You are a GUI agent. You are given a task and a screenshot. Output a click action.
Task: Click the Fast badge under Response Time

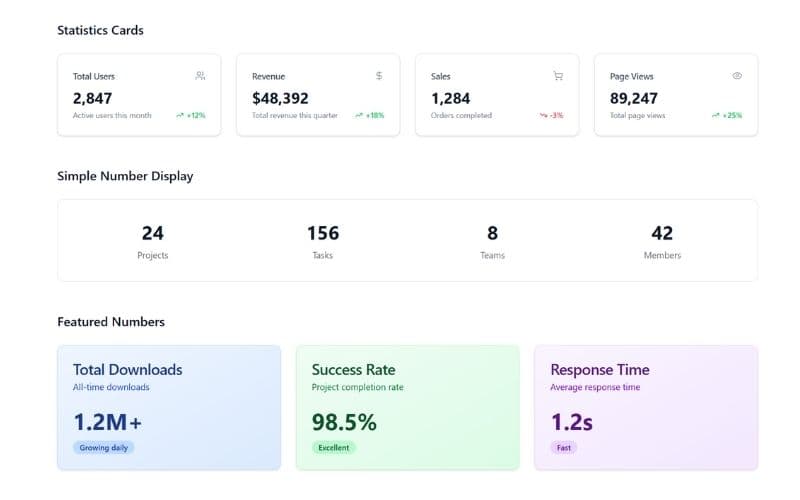pyautogui.click(x=563, y=447)
